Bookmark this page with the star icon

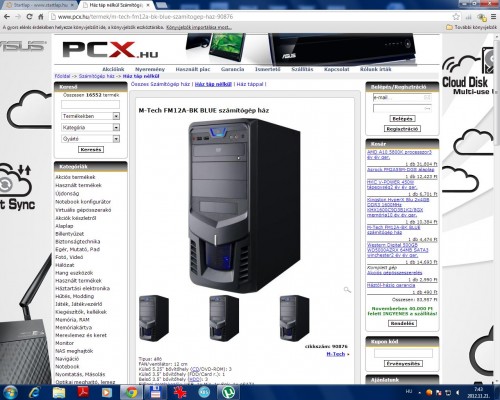click(456, 17)
